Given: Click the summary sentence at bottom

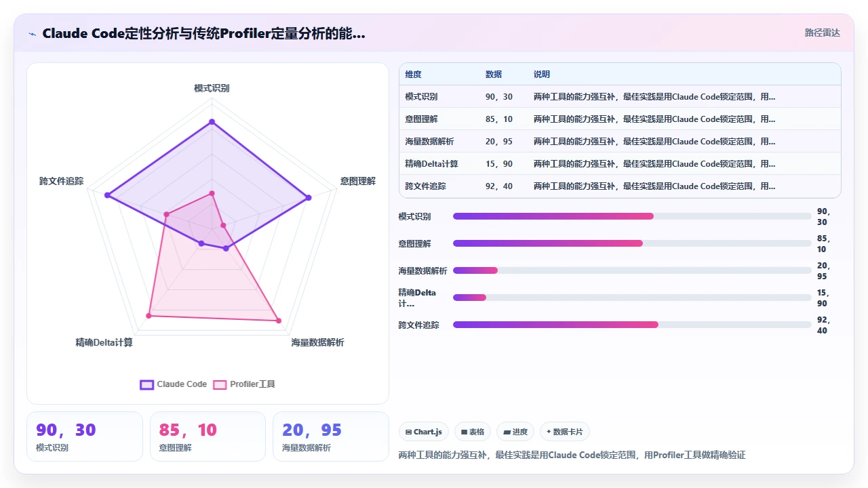Looking at the screenshot, I should coord(572,455).
